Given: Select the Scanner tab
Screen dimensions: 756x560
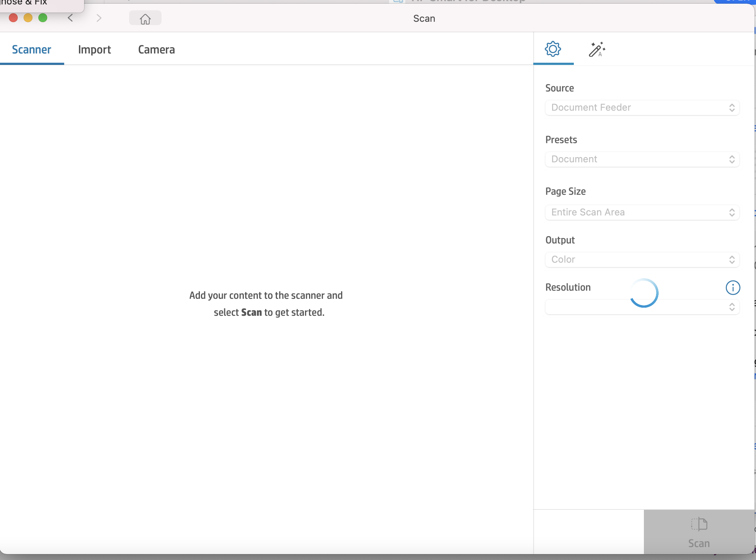Looking at the screenshot, I should coord(32,49).
